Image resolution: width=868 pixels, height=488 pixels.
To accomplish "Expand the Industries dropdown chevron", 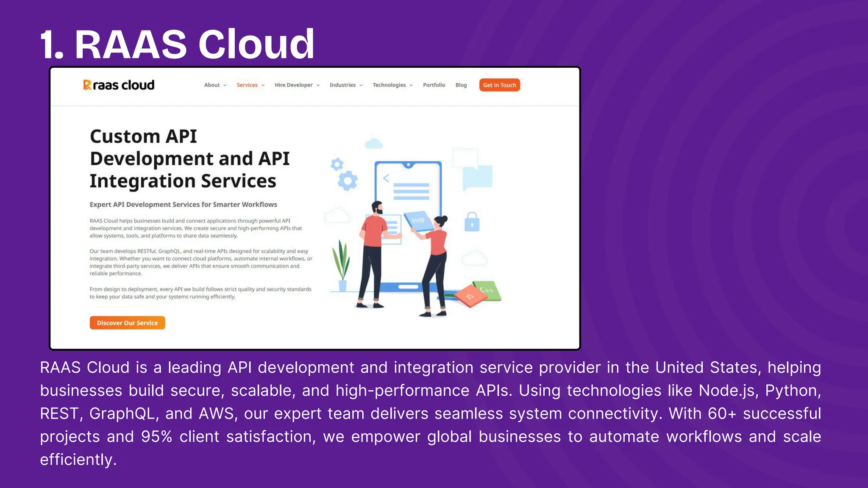I will pos(361,85).
